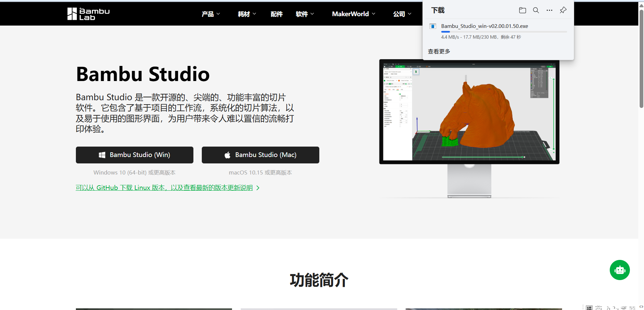Click the 功能简介 section heading
Viewport: 644px width, 310px height.
pyautogui.click(x=319, y=280)
